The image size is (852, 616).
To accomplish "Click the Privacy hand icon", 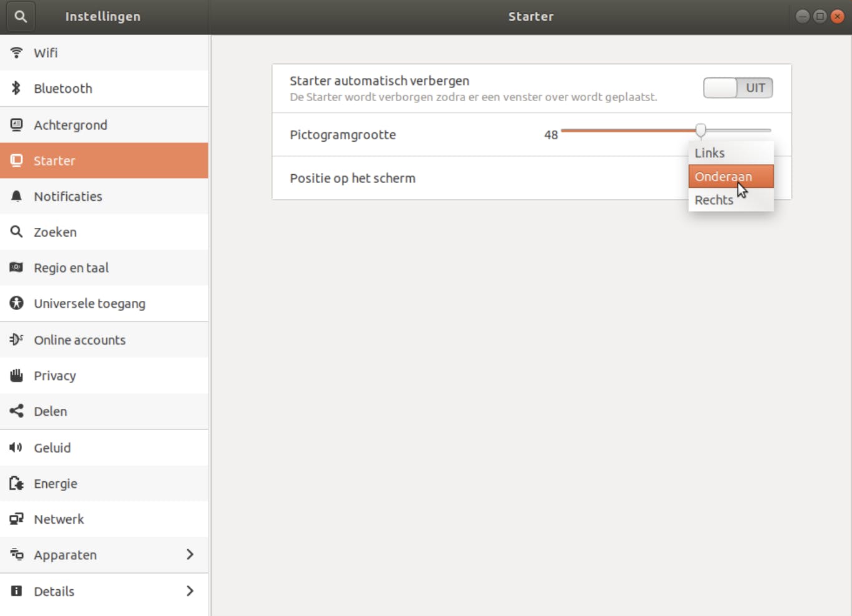I will pos(16,375).
